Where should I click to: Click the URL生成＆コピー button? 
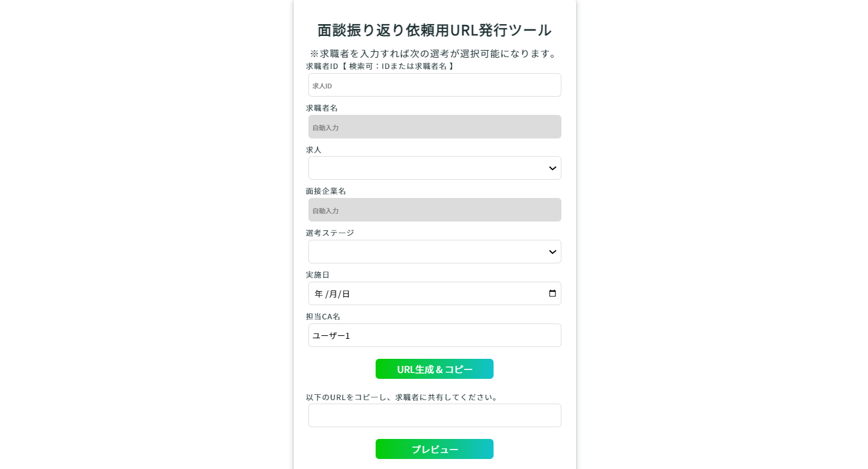(x=435, y=369)
